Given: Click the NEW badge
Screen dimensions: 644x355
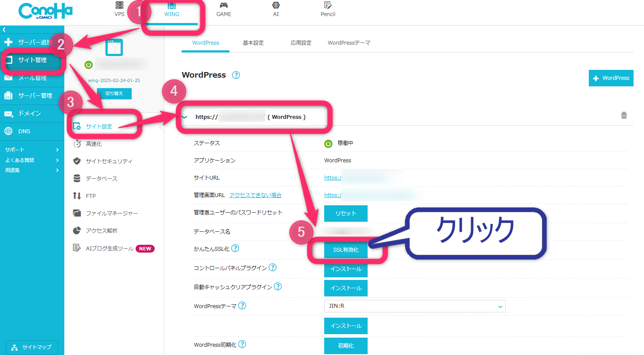Looking at the screenshot, I should [145, 249].
